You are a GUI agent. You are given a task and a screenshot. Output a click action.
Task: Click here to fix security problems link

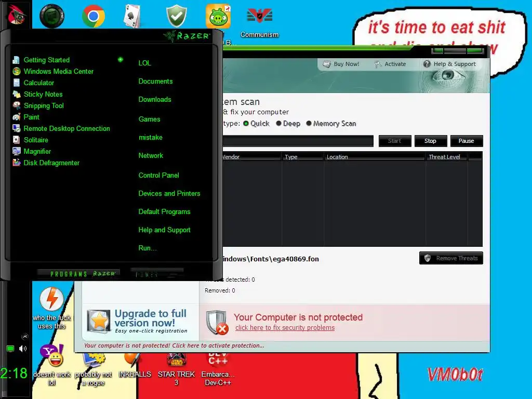click(x=285, y=328)
